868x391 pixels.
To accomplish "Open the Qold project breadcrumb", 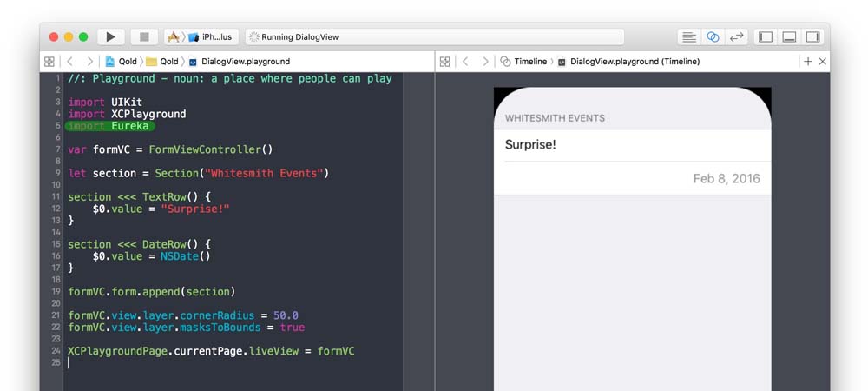I will pyautogui.click(x=121, y=62).
